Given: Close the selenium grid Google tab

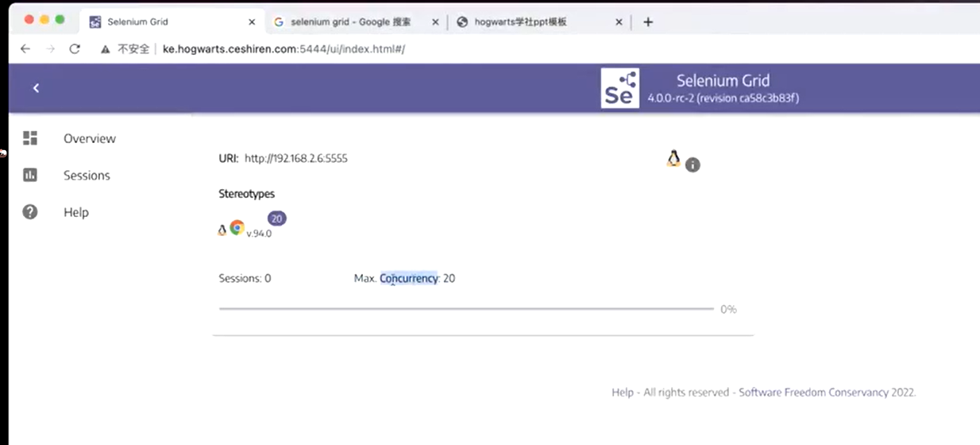Looking at the screenshot, I should (435, 22).
